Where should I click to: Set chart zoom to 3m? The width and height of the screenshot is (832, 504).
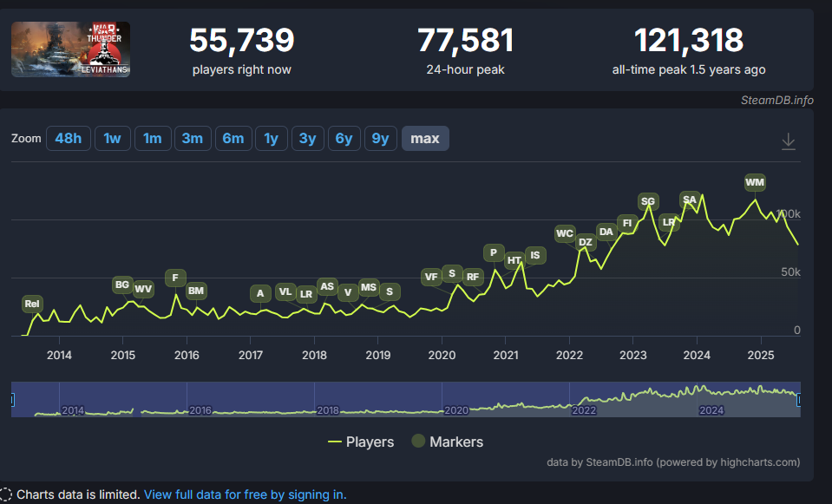193,139
